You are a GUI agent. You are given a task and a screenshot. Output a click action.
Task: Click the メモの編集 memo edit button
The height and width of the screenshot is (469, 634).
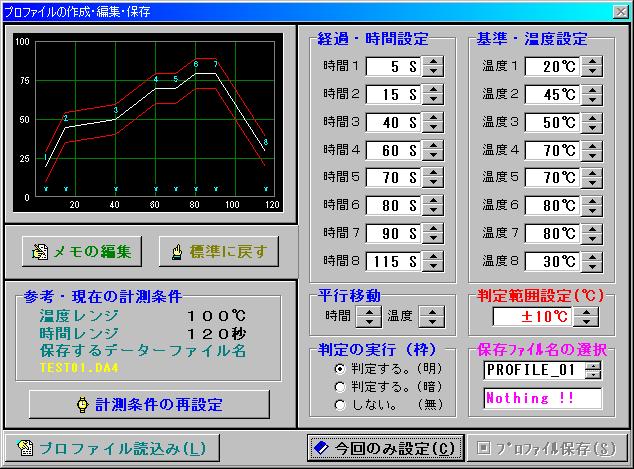tap(82, 251)
